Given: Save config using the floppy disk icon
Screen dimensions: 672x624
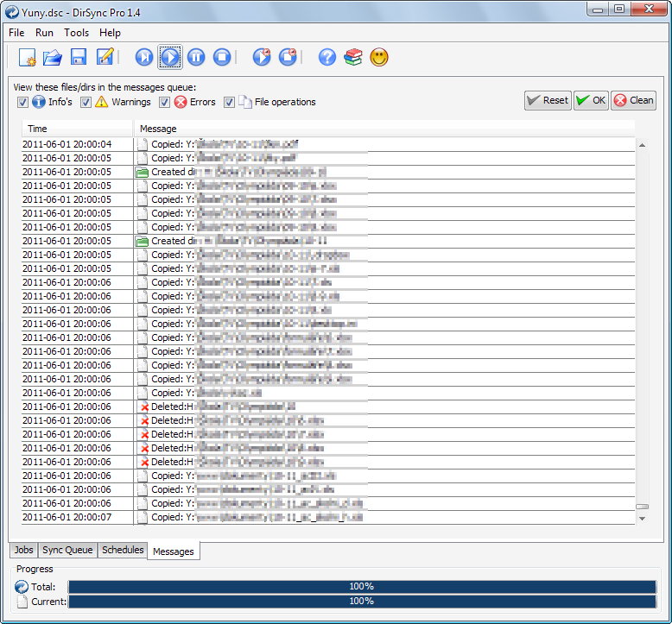Looking at the screenshot, I should click(79, 57).
